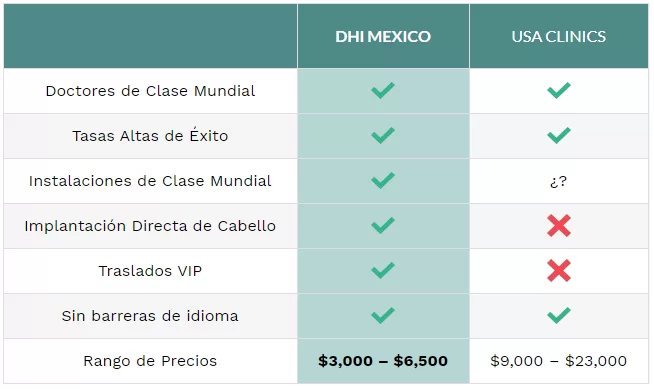Click USA Clinics checkmark for Tasas Altas de Éxito

[x=559, y=136]
